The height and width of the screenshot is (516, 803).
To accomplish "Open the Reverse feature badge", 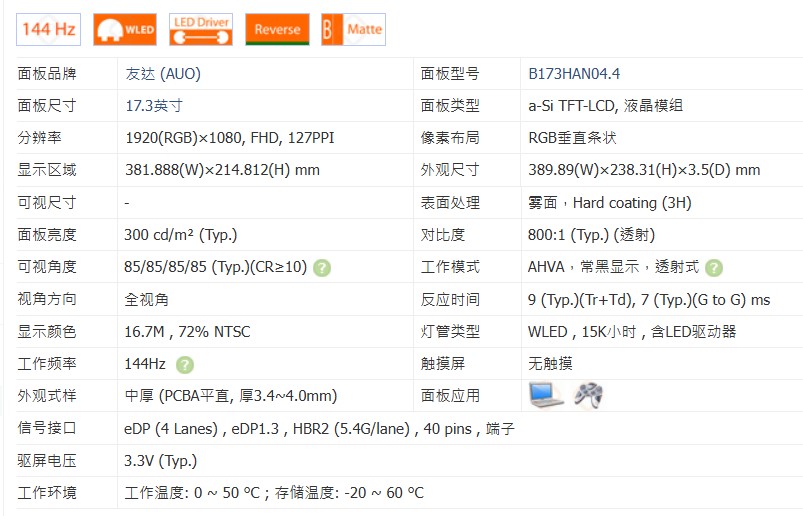I will click(278, 29).
